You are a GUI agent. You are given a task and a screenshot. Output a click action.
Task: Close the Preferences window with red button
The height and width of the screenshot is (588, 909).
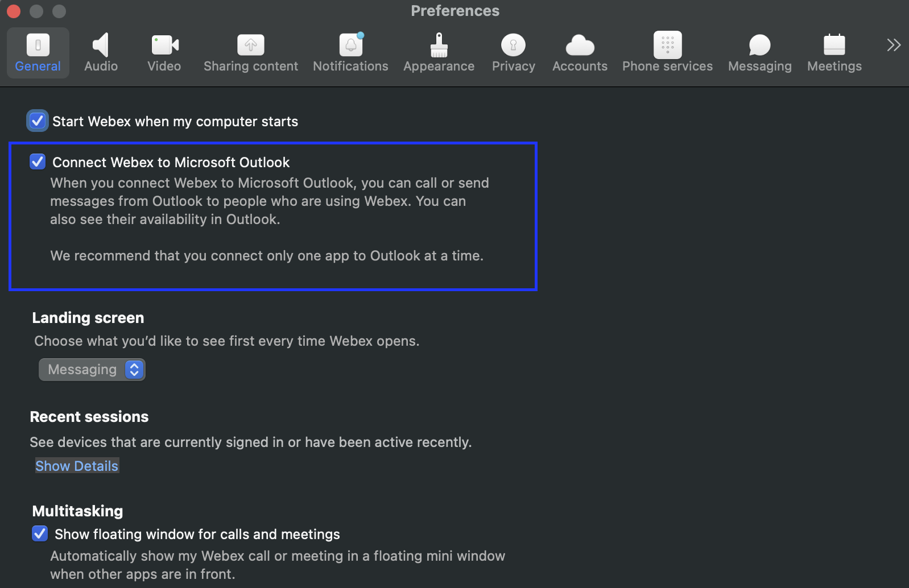pyautogui.click(x=14, y=11)
